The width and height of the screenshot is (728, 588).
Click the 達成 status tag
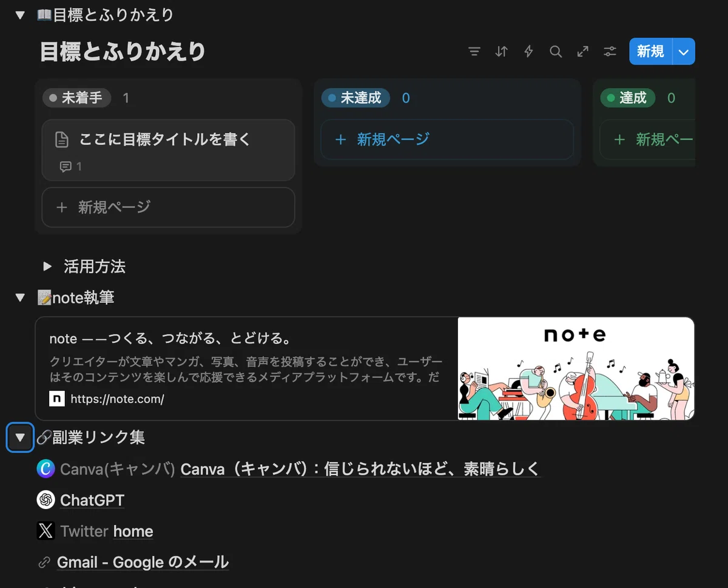pyautogui.click(x=628, y=98)
